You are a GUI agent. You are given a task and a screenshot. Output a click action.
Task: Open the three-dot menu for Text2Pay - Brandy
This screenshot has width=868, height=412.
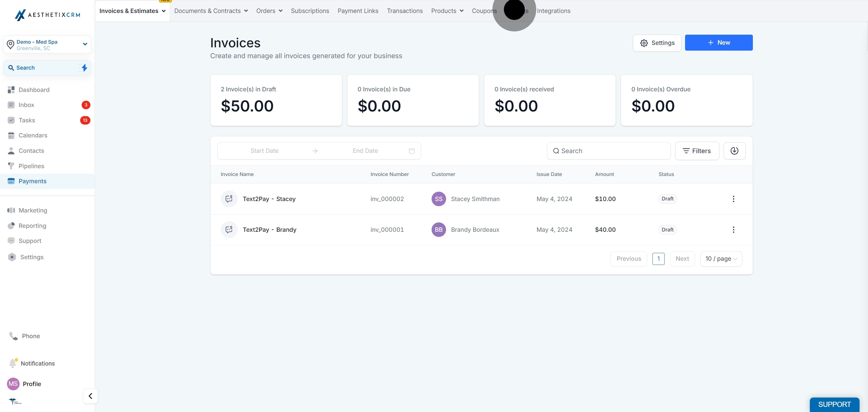[x=733, y=230]
